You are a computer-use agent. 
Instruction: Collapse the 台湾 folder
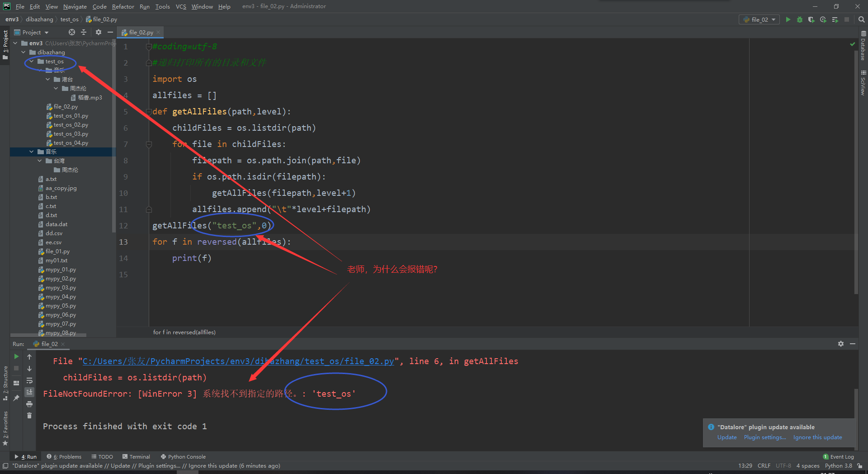40,161
